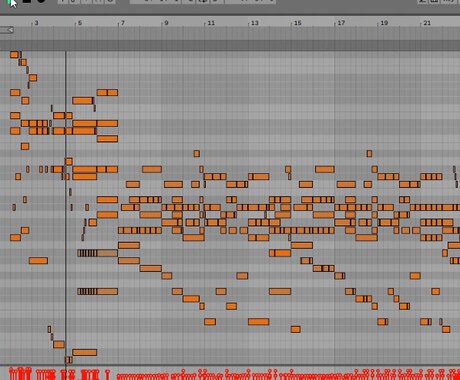Select the highest-pitched note in the clip
460x380 pixels.
(x=14, y=54)
